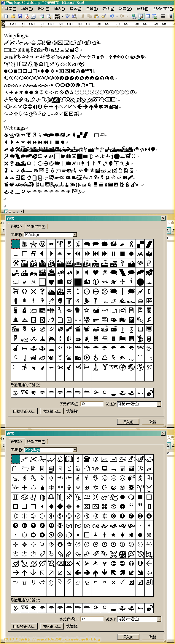Image resolution: width=175 pixels, height=644 pixels.
Task: Select the Windows flag symbol in Wingdings grid
Action: pyautogui.click(x=149, y=582)
